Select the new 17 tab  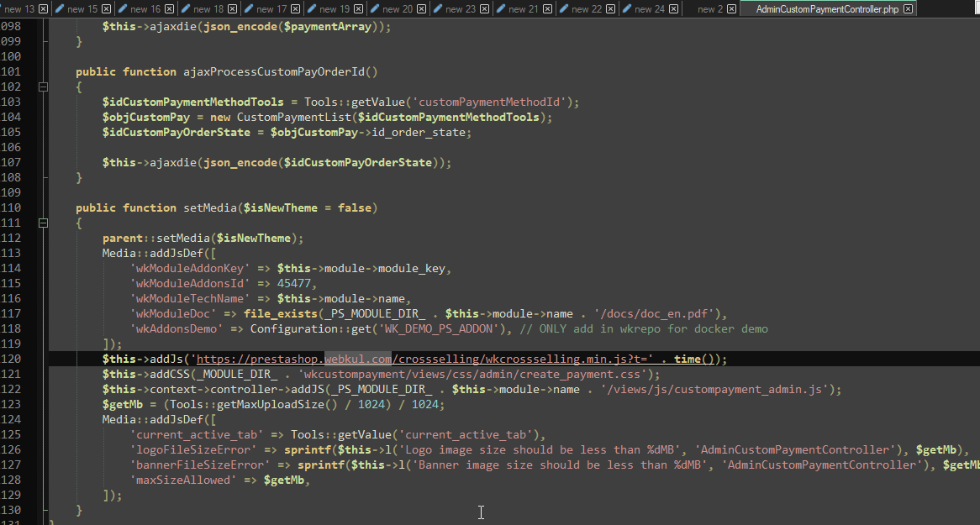coord(271,8)
